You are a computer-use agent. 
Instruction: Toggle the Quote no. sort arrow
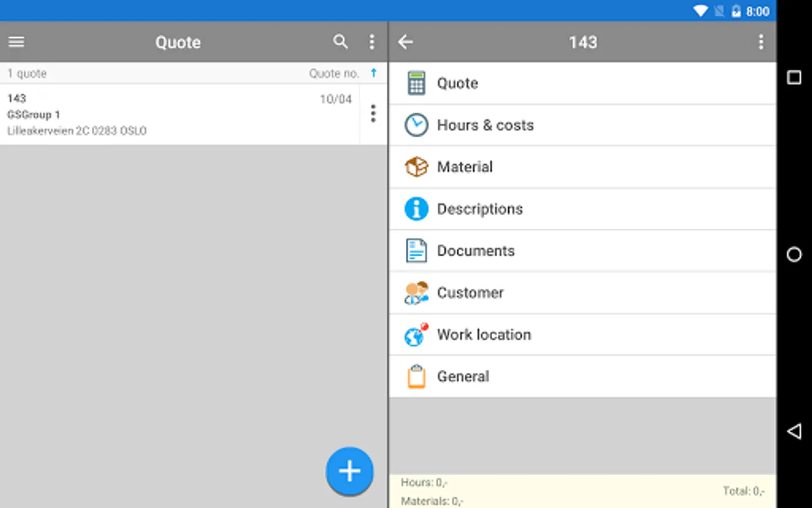(373, 73)
